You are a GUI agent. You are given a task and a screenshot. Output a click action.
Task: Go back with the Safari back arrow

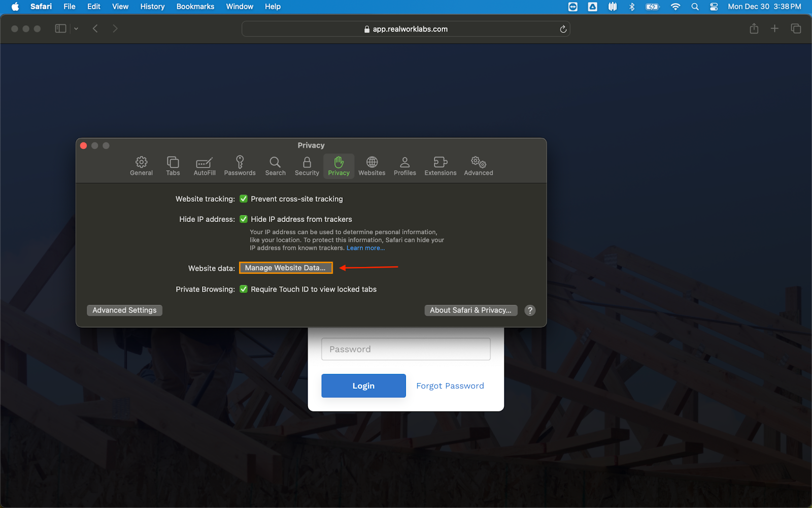tap(95, 28)
